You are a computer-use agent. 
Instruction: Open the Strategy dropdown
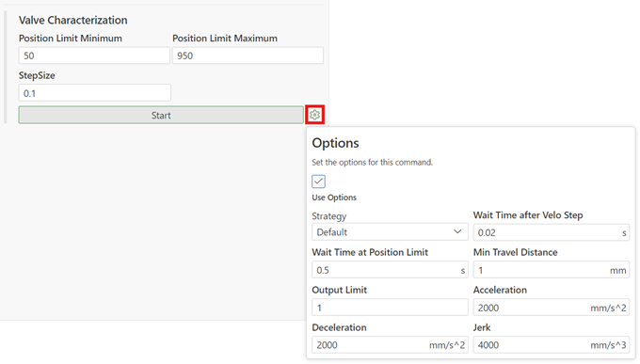(390, 231)
